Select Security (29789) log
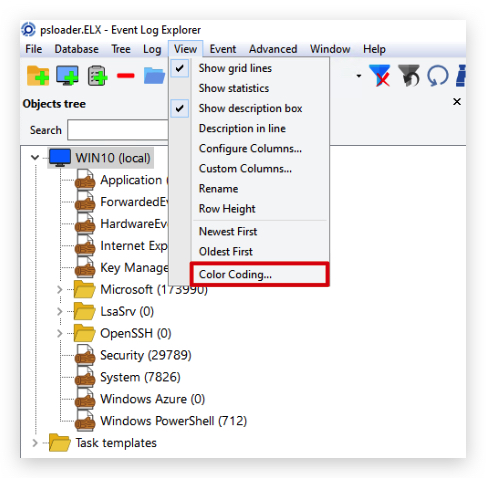Viewport: 486px width, 478px height. [x=146, y=355]
